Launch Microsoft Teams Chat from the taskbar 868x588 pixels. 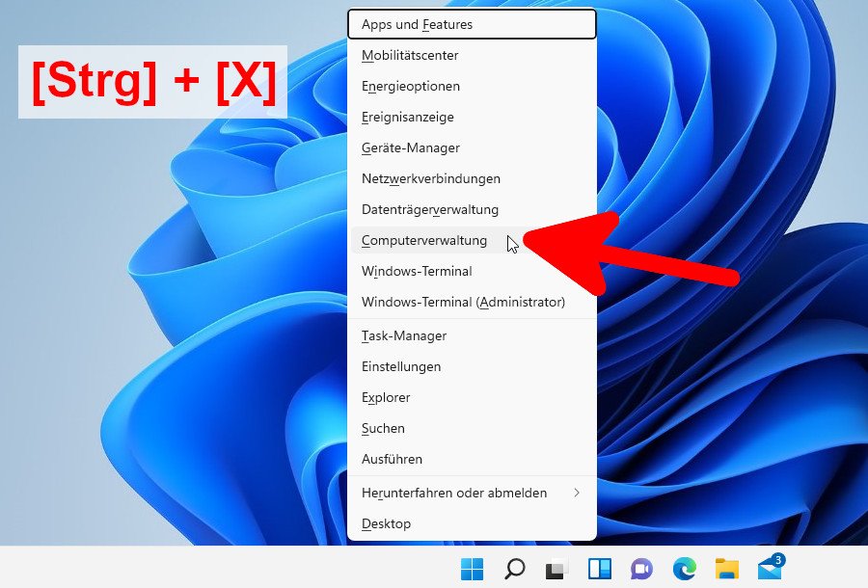(641, 570)
